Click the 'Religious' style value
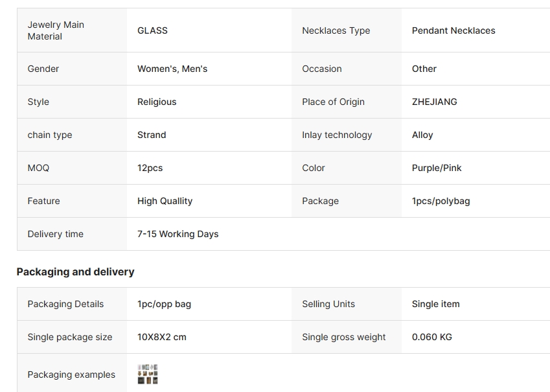The height and width of the screenshot is (392, 550). (157, 102)
